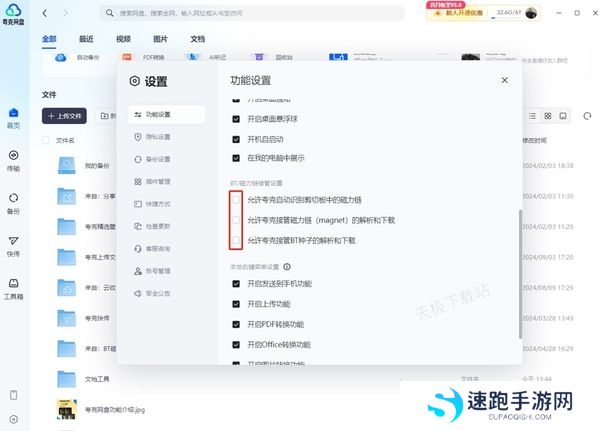Click the Quark cloud logo
The width and height of the screenshot is (600, 431).
[13, 14]
